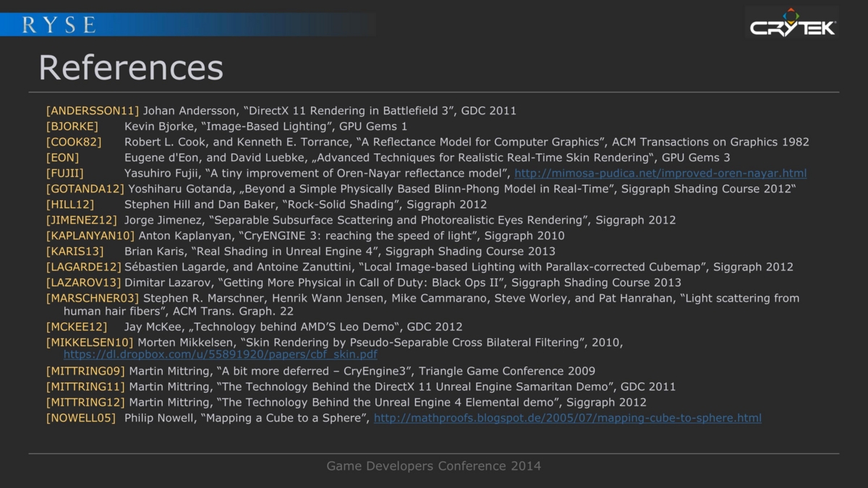Select the [GOTANDA12] reference tag

pos(85,189)
